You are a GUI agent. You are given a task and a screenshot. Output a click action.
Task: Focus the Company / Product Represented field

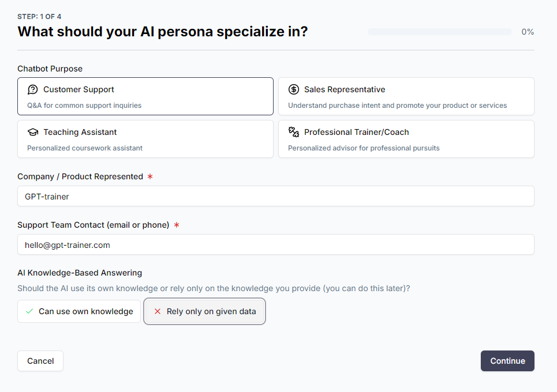[x=275, y=196]
